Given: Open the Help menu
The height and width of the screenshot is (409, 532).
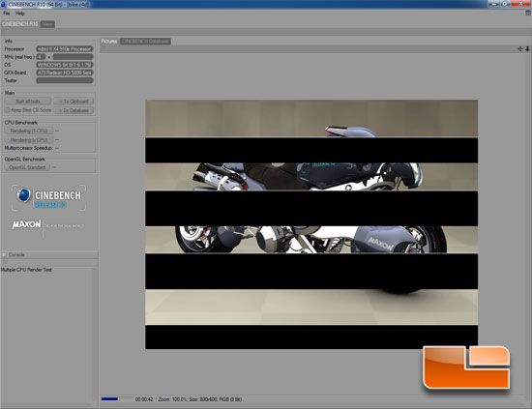Looking at the screenshot, I should 20,14.
